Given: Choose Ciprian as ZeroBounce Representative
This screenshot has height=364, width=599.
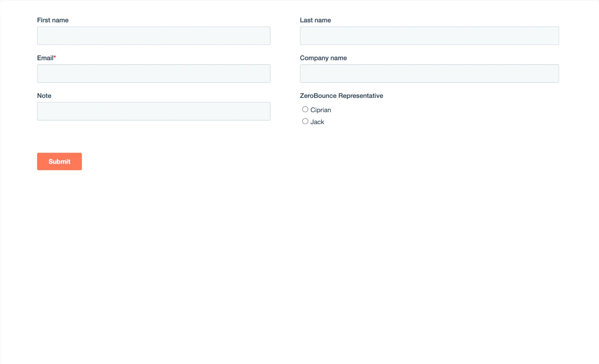Looking at the screenshot, I should [305, 109].
